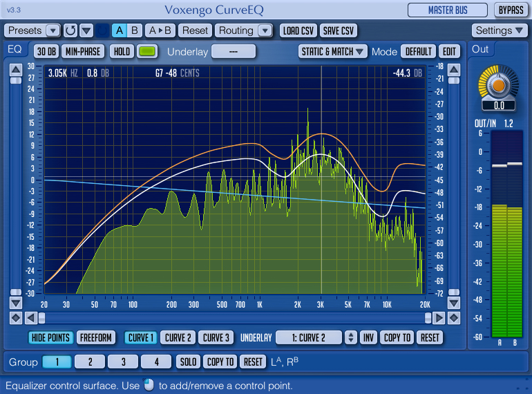Click the curve RESET button
The image size is (532, 394).
(430, 338)
